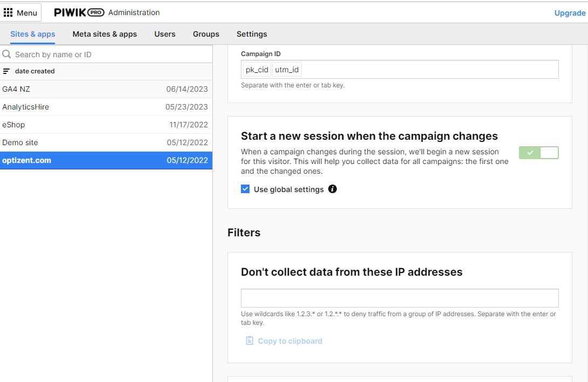Open the Settings tab

point(252,34)
